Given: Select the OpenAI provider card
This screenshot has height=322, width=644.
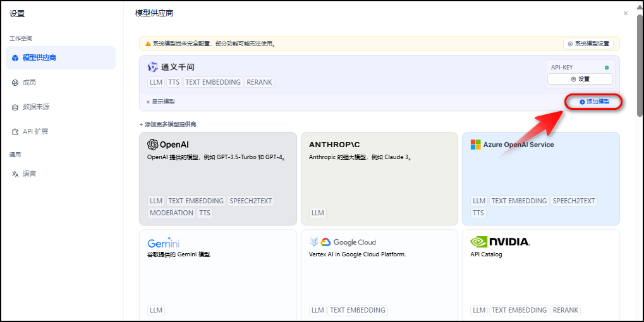Looking at the screenshot, I should click(x=218, y=179).
